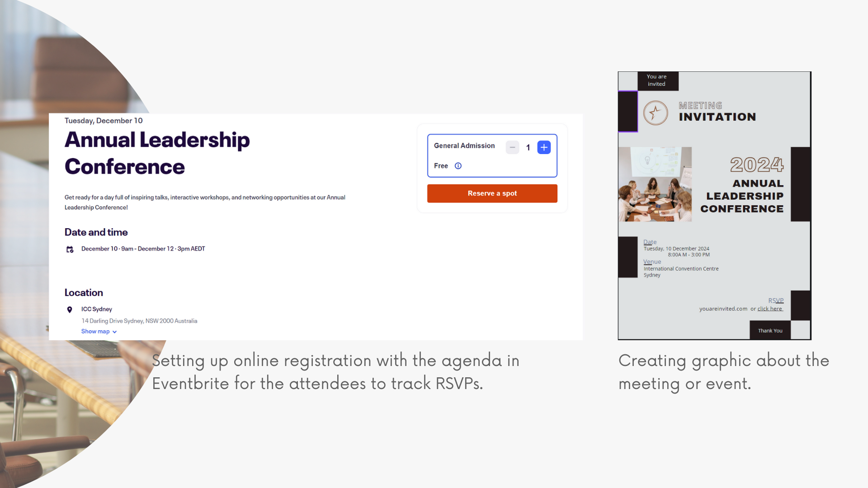Click the 'You are invited' black tag
This screenshot has width=868, height=488.
(656, 80)
